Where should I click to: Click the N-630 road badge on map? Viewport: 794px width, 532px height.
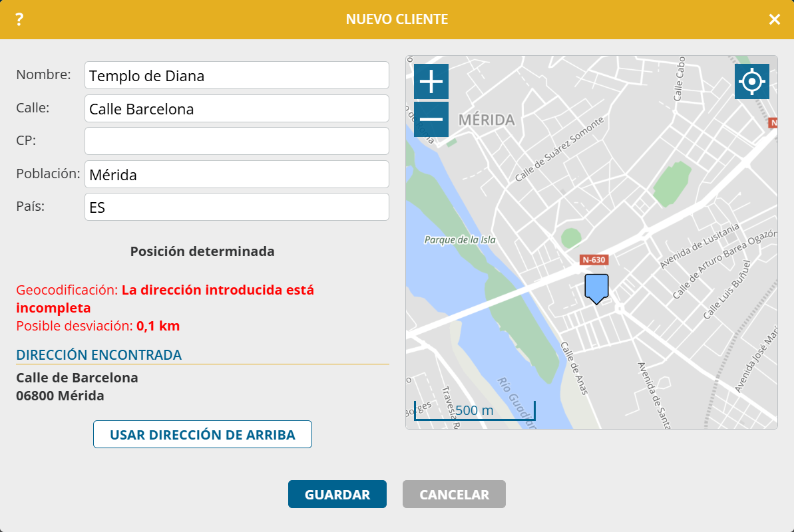click(594, 260)
